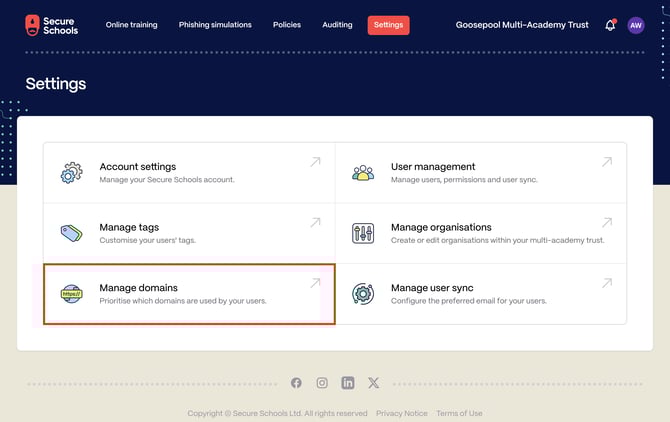Click the Manage user sync icon

363,294
